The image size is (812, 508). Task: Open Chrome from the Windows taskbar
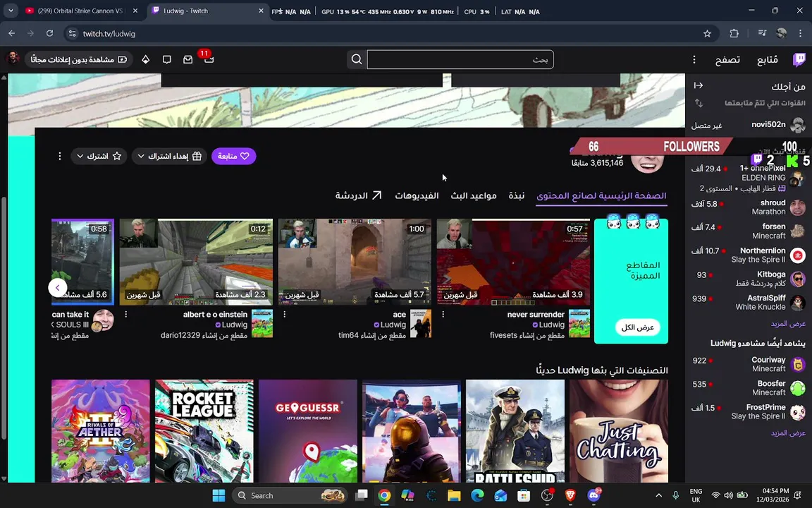(x=383, y=495)
